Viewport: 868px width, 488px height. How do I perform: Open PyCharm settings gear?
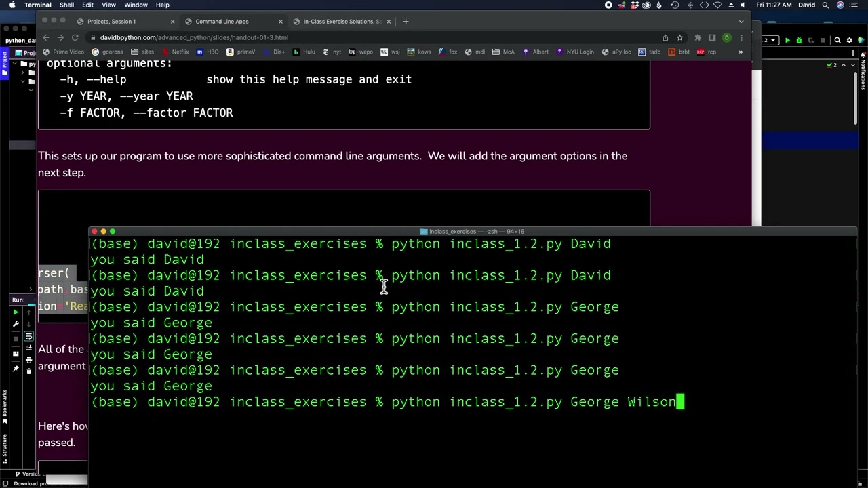[849, 41]
